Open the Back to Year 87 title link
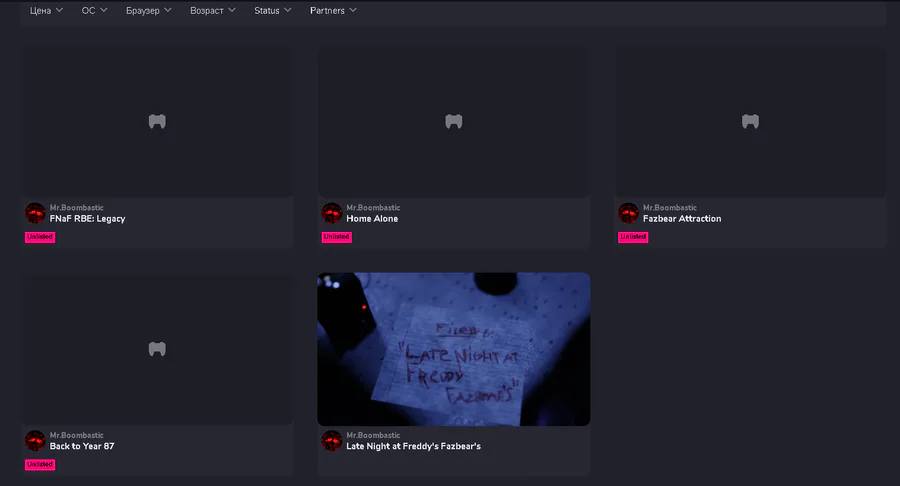Screen dimensions: 900x486 point(82,446)
